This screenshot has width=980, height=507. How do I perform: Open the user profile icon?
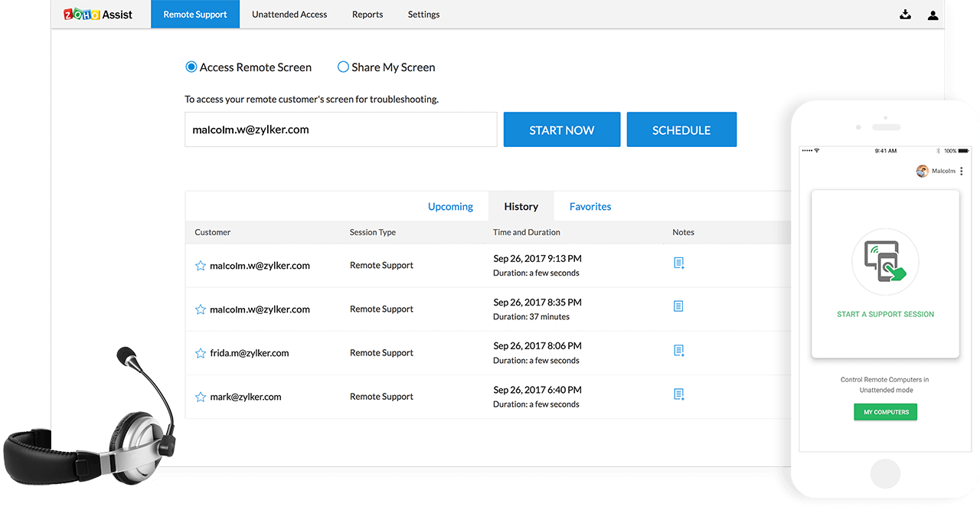(x=933, y=15)
